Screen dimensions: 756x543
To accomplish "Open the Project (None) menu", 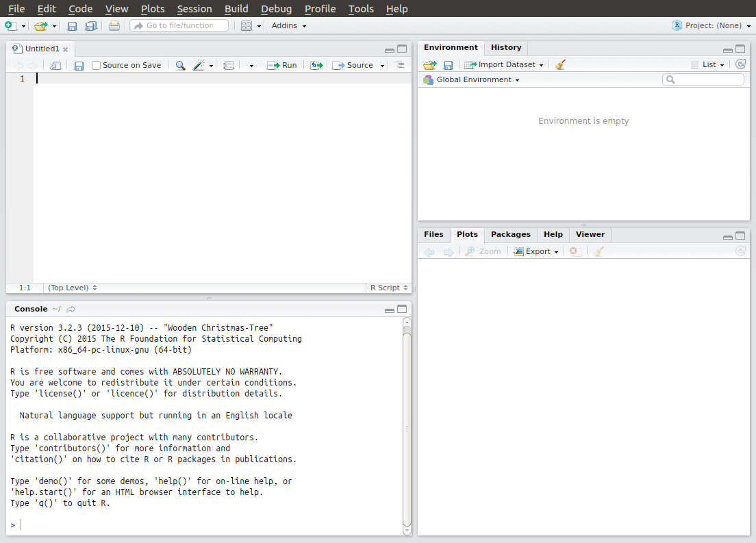I will (x=711, y=25).
